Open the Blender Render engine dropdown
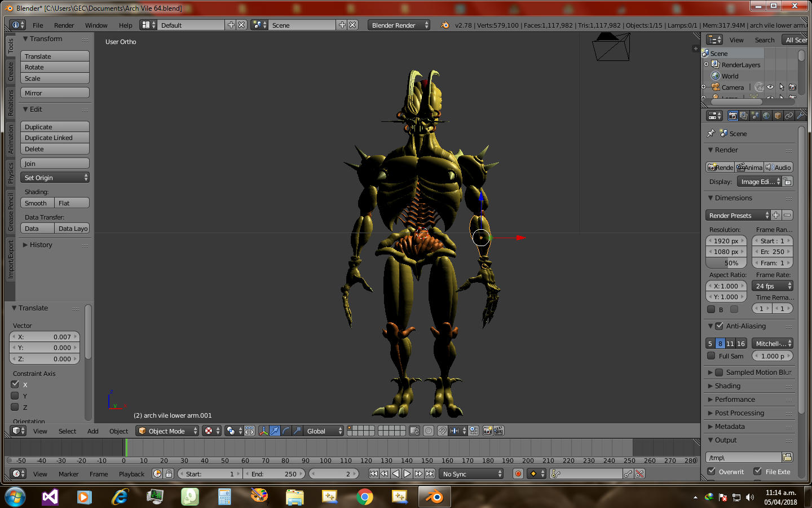The width and height of the screenshot is (812, 508). [x=399, y=25]
